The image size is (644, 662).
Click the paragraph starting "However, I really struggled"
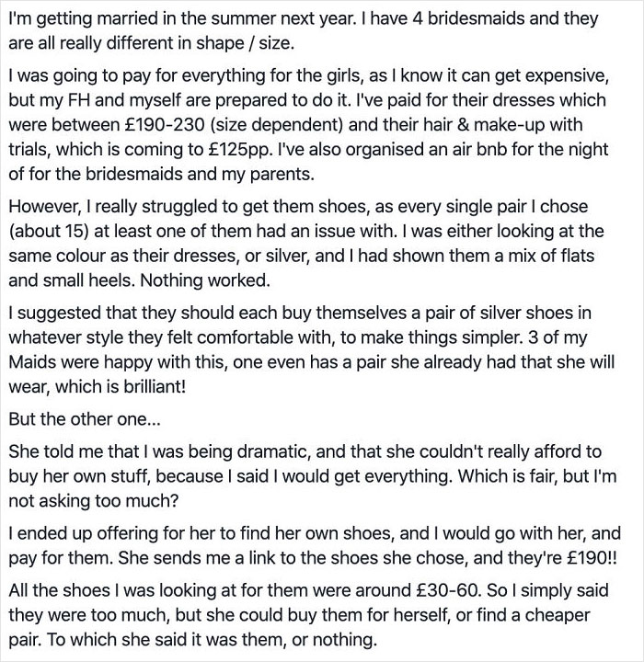click(313, 244)
